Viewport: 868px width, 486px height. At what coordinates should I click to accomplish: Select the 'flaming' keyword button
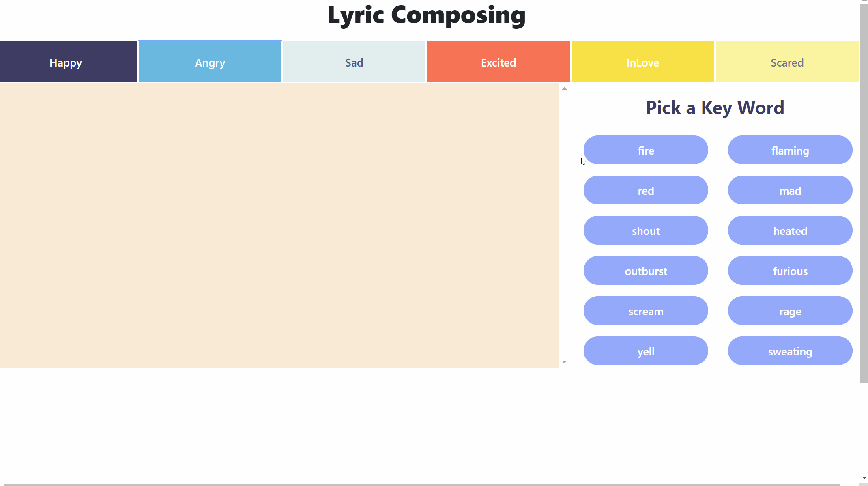click(790, 150)
